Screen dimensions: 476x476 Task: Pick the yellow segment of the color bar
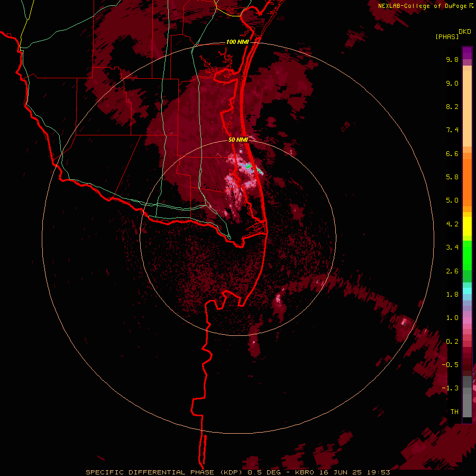pyautogui.click(x=467, y=226)
